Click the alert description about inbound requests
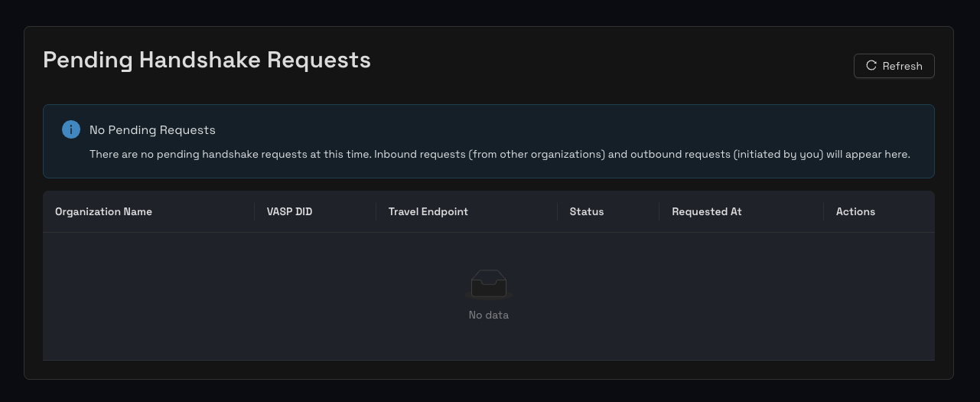The image size is (980, 402). click(500, 154)
